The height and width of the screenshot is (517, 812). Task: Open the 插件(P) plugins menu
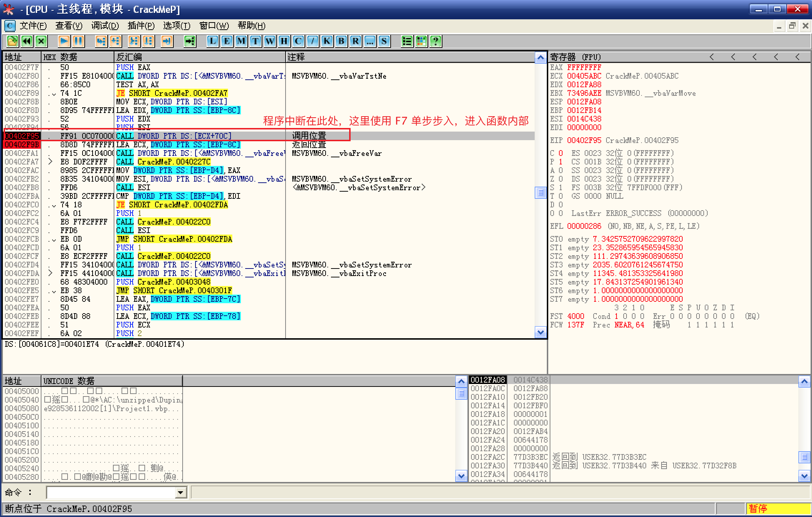(x=141, y=26)
